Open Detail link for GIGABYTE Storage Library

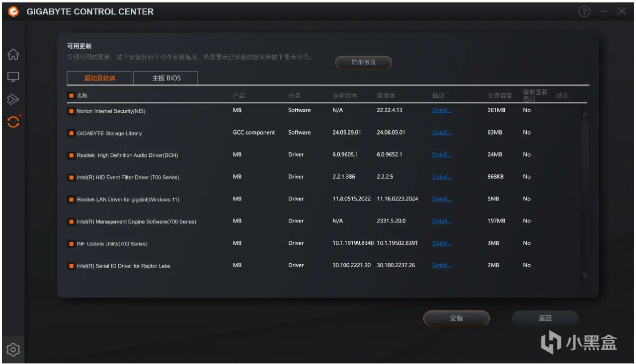point(442,133)
